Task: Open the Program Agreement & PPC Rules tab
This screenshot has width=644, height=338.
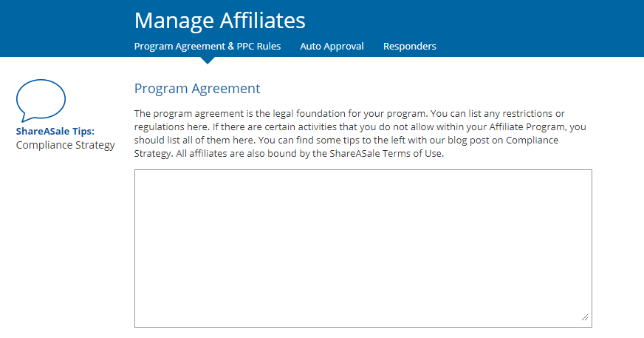Action: (x=208, y=46)
